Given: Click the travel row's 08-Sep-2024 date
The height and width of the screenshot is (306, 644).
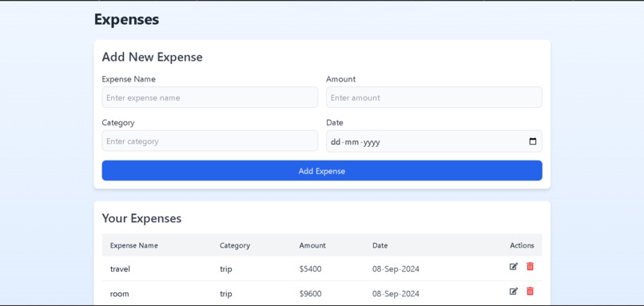Looking at the screenshot, I should click(396, 269).
